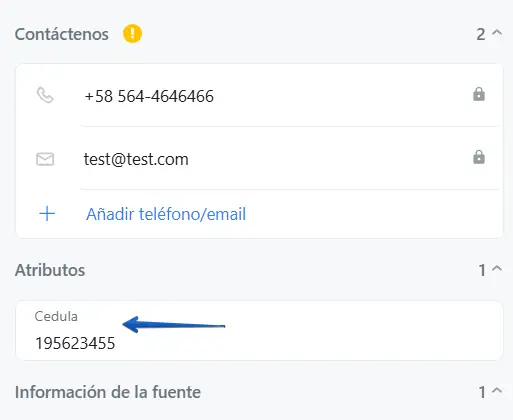Click the yellow warning icon beside Contáctenos

132,34
